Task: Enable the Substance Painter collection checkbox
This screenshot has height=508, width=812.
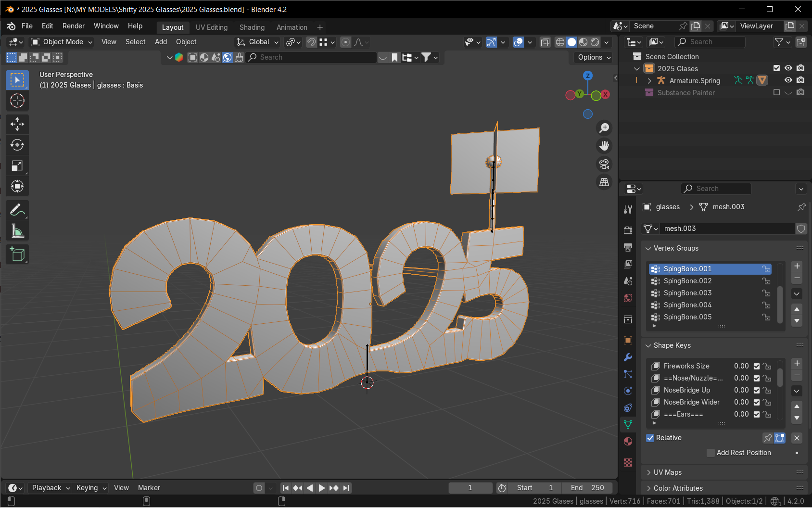Action: coord(776,92)
